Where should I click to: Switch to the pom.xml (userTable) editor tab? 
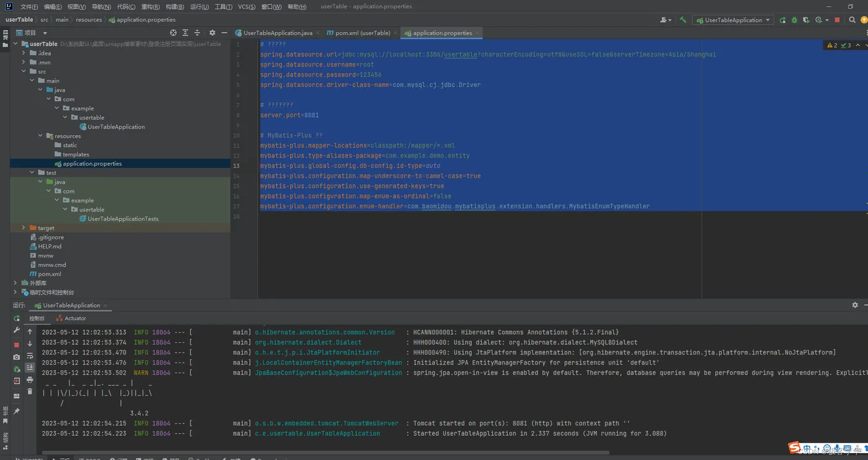point(362,33)
